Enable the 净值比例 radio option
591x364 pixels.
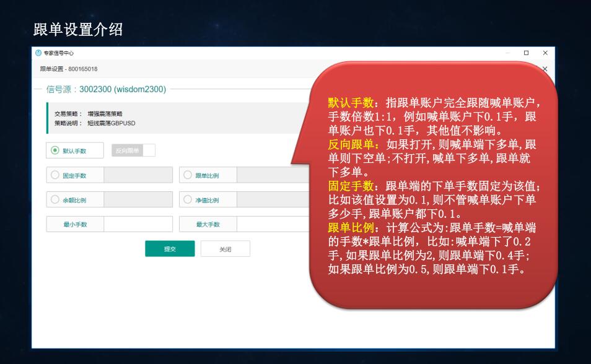coord(188,200)
